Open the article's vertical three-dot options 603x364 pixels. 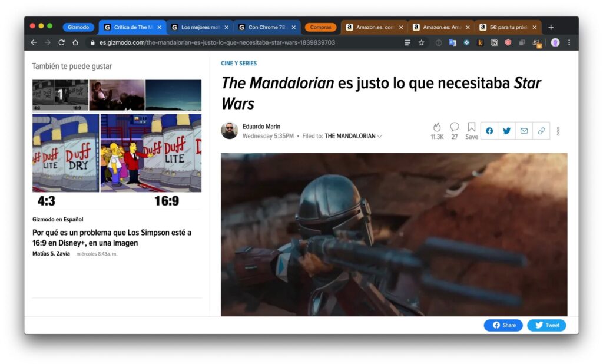[558, 131]
